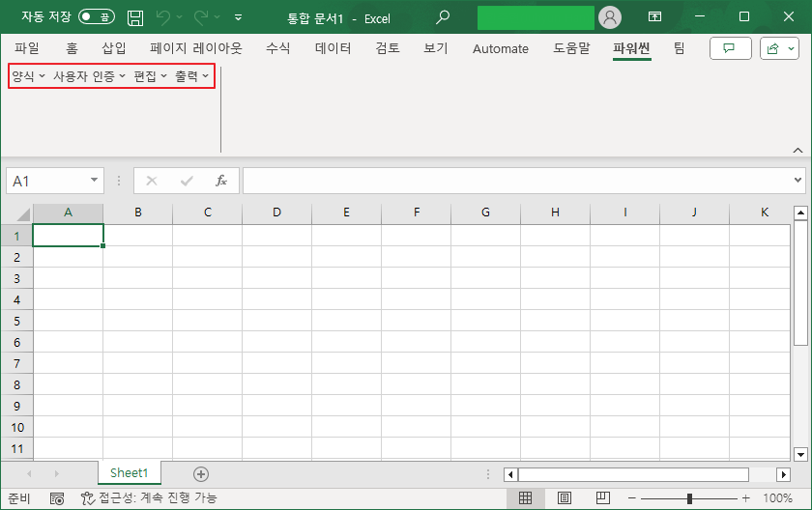812x510 pixels.
Task: Click the zoom slider handle
Action: tap(689, 498)
